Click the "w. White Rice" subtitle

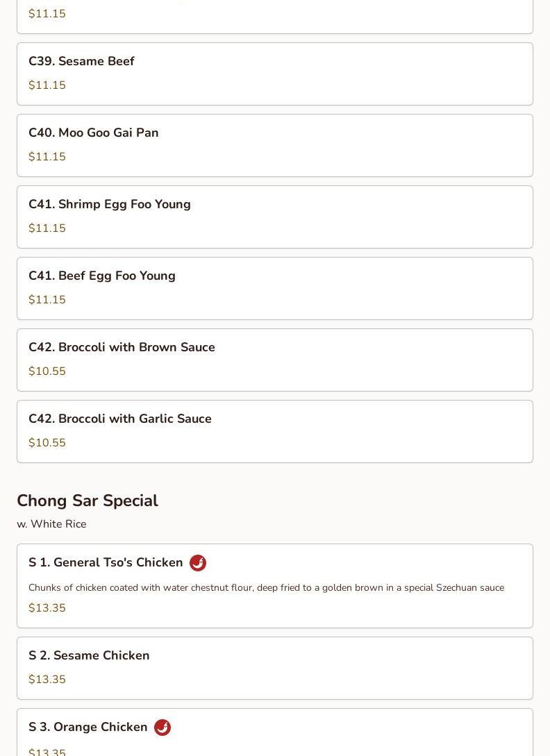pyautogui.click(x=51, y=524)
